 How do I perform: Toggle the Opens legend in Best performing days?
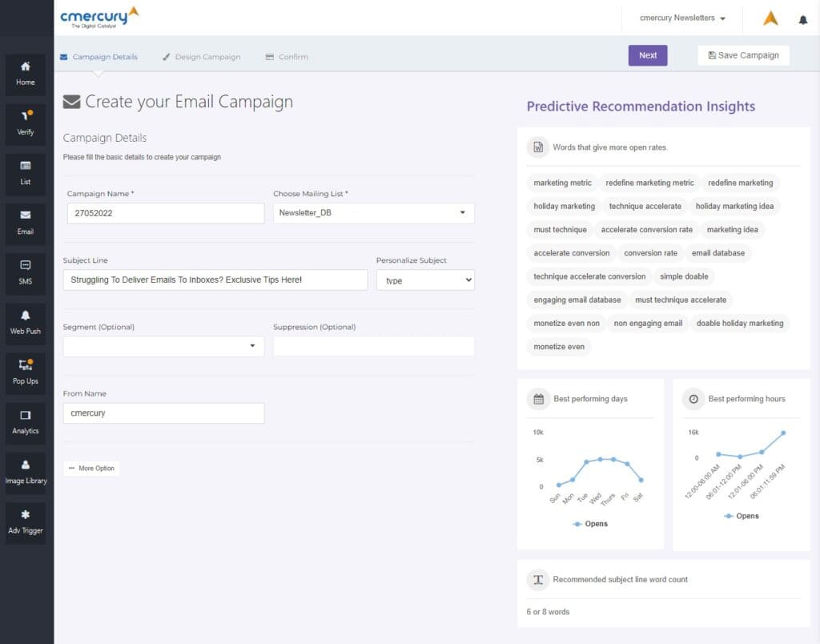[590, 524]
